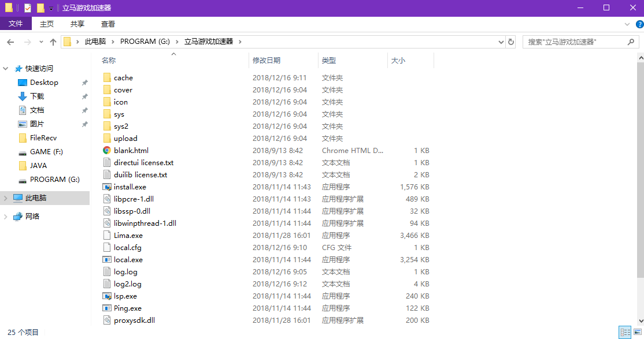Click the new folder quick access icon
Image resolution: width=644 pixels, height=339 pixels.
click(x=40, y=8)
